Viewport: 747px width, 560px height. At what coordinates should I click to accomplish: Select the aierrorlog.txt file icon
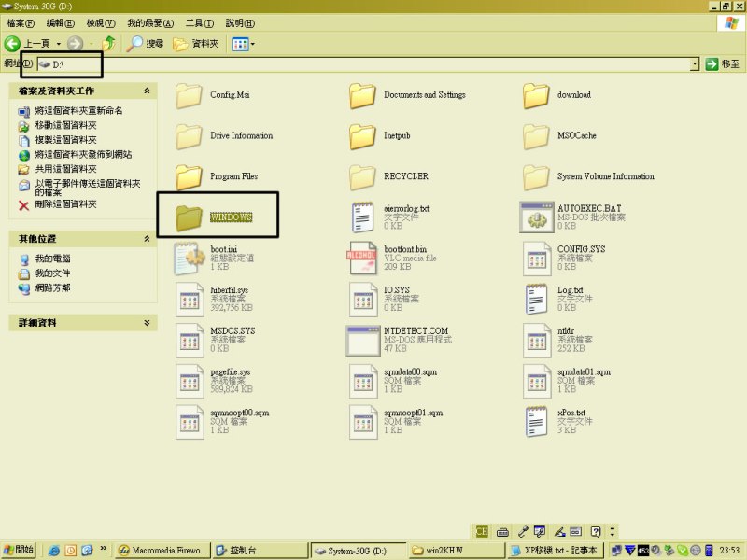pyautogui.click(x=362, y=217)
